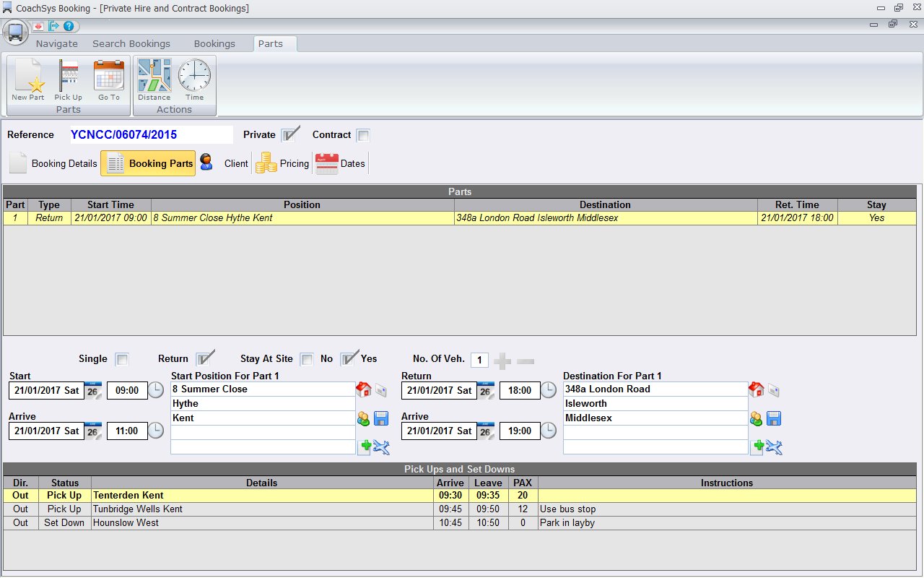Toggle the Contract checkbox
This screenshot has width=924, height=578.
(363, 135)
